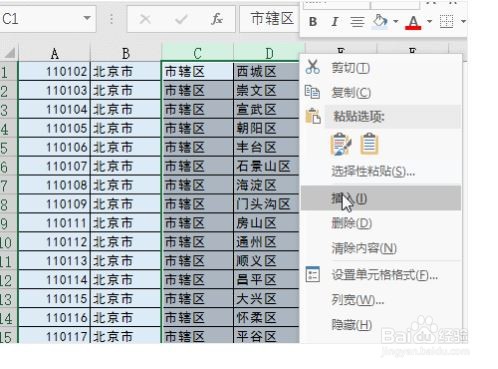Click cell containing 110102
Viewport: 498px width, 369px height.
pyautogui.click(x=54, y=71)
